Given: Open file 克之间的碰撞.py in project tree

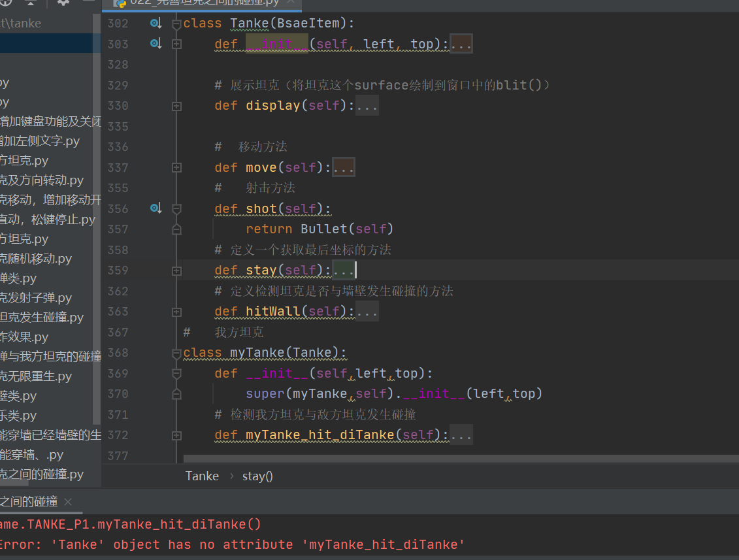Looking at the screenshot, I should [x=41, y=474].
